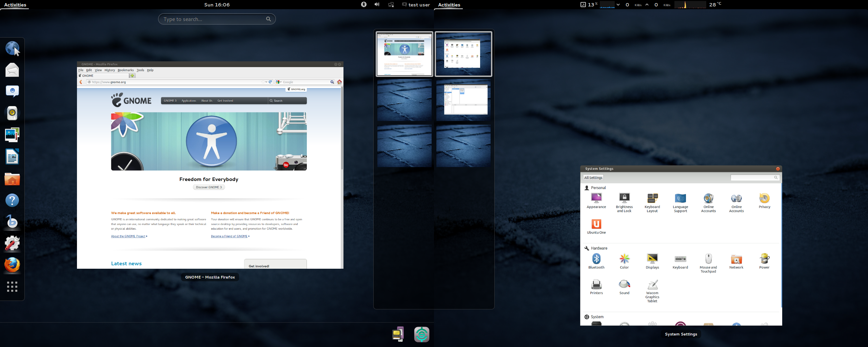The width and height of the screenshot is (868, 347).
Task: Click the Type to search field
Action: coord(214,19)
